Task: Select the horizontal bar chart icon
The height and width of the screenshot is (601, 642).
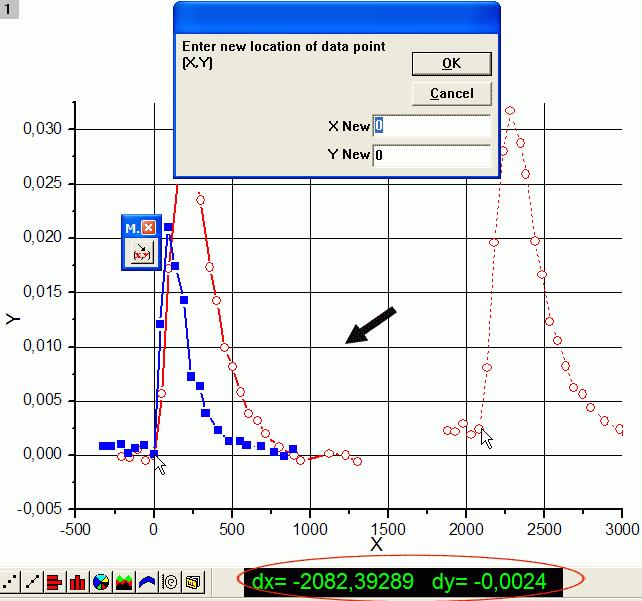Action: 54,581
